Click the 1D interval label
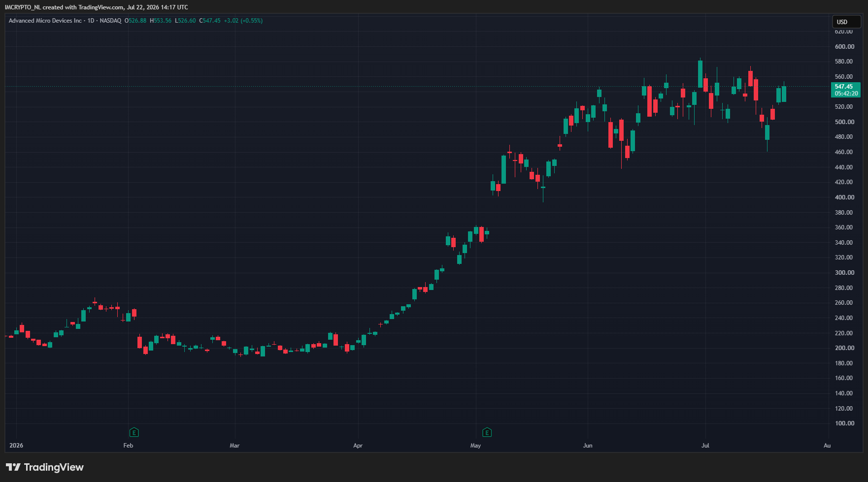 click(x=91, y=21)
